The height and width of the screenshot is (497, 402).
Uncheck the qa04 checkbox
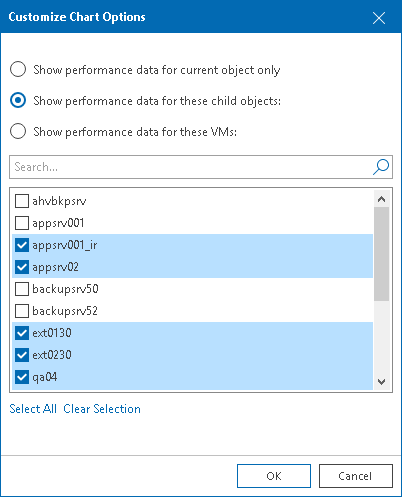coord(22,377)
